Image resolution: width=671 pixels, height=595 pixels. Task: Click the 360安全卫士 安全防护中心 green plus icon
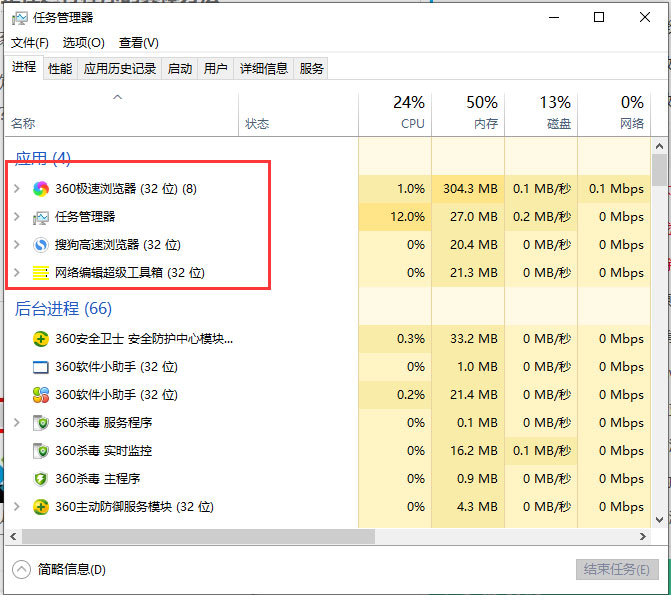pyautogui.click(x=41, y=339)
